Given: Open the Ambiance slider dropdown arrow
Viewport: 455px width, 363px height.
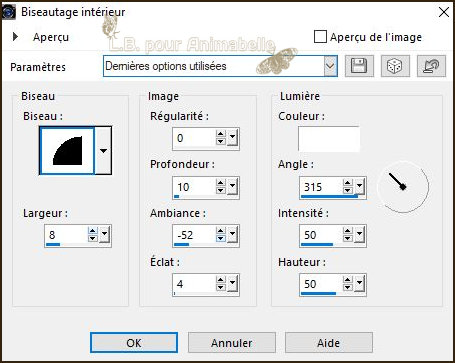Looking at the screenshot, I should coord(232,234).
